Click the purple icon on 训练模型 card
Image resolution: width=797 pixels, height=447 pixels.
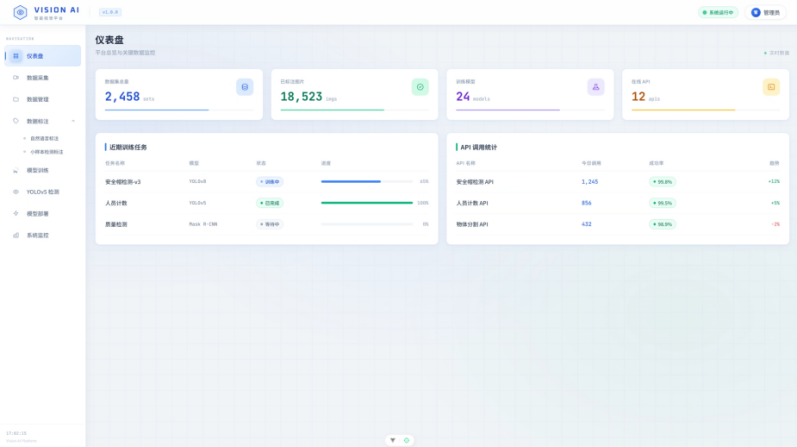click(596, 87)
